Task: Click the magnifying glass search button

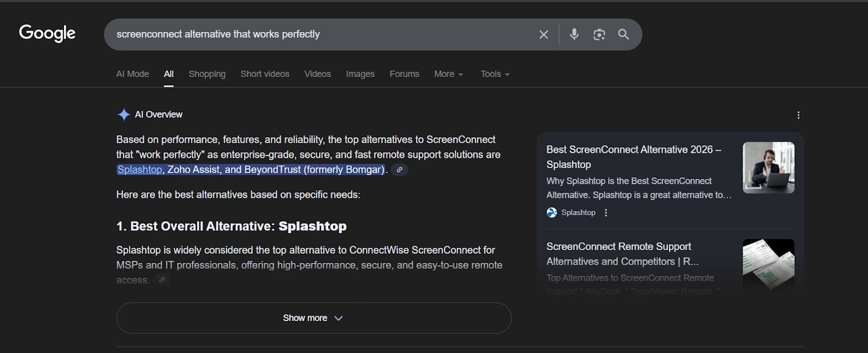Action: pos(623,35)
